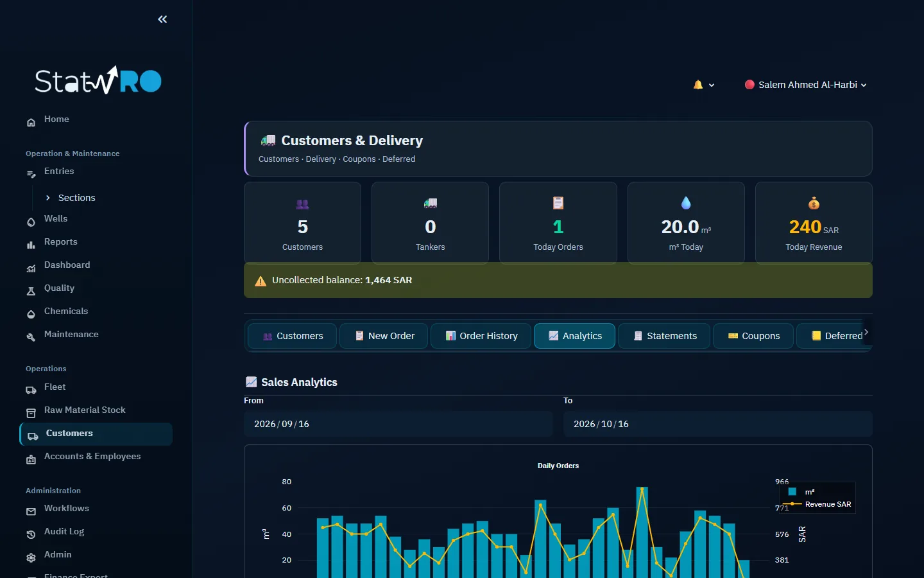Click the Entries sidebar icon
The height and width of the screenshot is (578, 924).
pyautogui.click(x=31, y=174)
